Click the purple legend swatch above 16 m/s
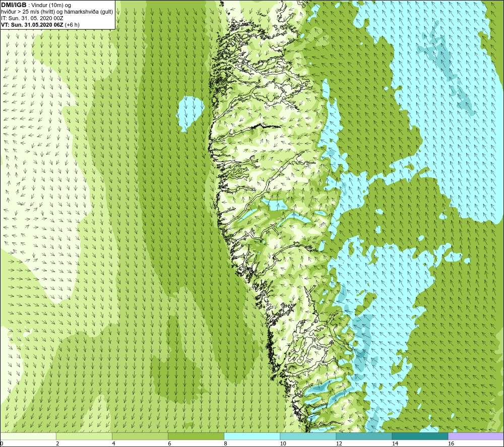This screenshot has width=504, height=447. click(476, 436)
